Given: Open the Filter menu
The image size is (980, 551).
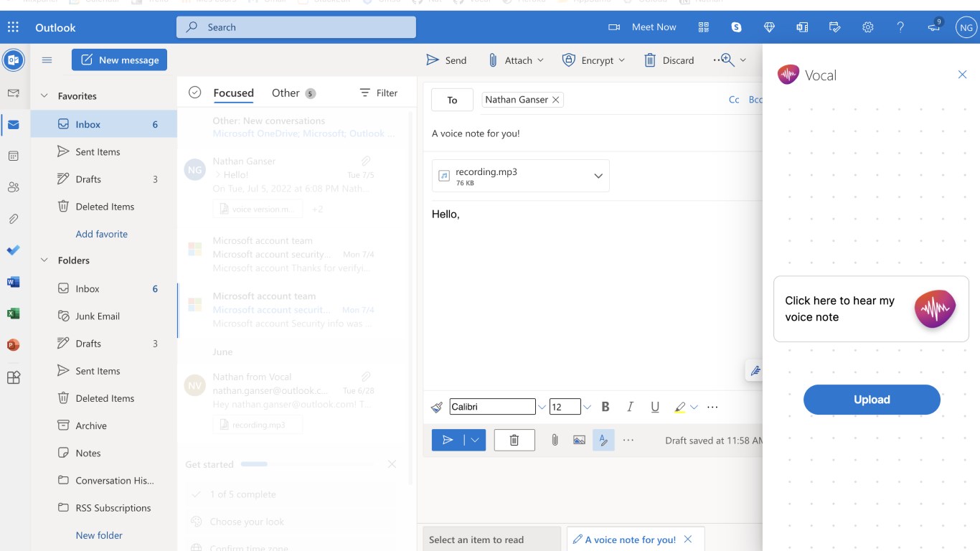Looking at the screenshot, I should point(378,93).
